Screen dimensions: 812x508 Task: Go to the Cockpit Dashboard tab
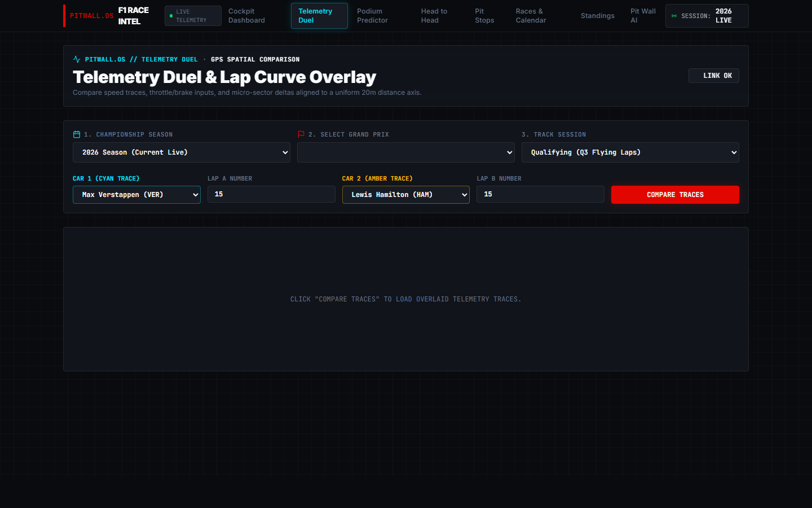click(253, 16)
